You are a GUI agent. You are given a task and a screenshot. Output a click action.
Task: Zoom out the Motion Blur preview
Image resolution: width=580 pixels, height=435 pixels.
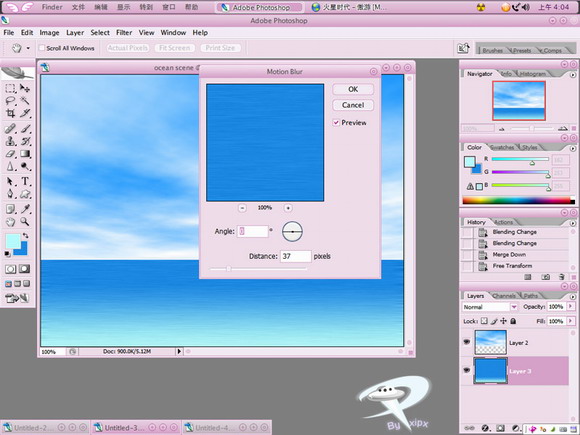(x=242, y=208)
